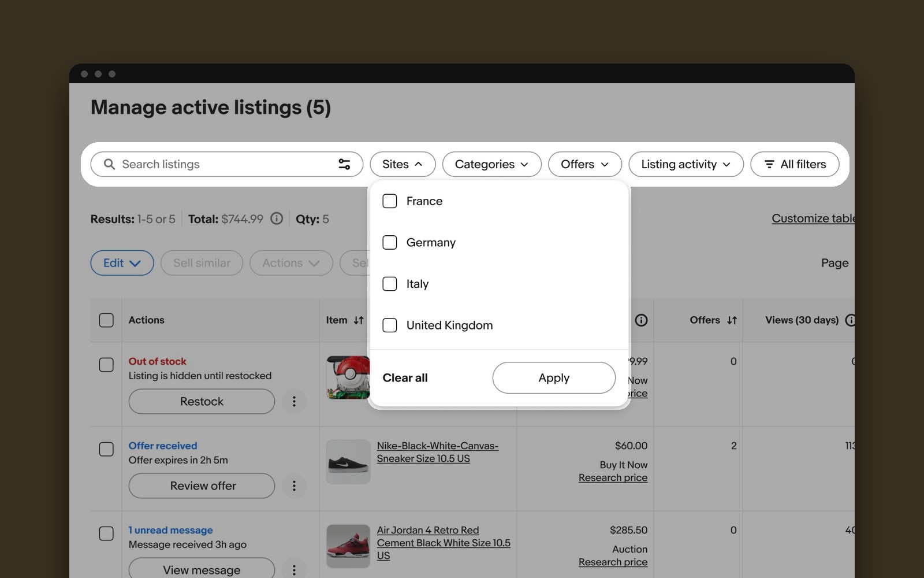Click info icon left of Offers column
The image size is (924, 578).
click(x=641, y=320)
